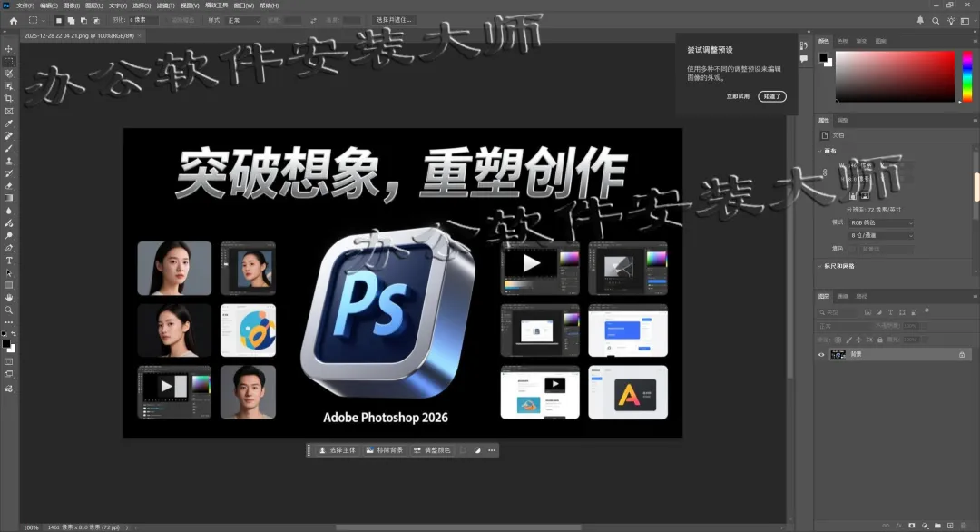Screen dimensions: 980x532
Task: Click the fx layer style icon
Action: 898,526
